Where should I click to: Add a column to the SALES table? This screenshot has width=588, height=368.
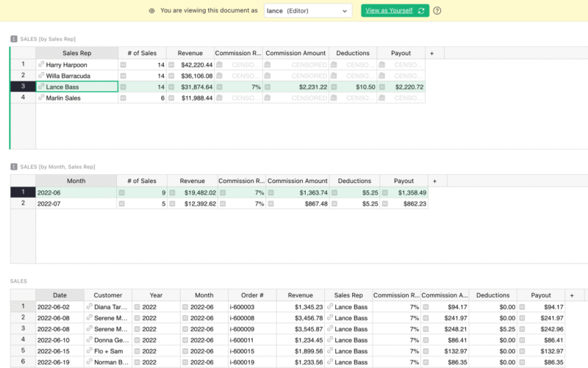tap(572, 295)
